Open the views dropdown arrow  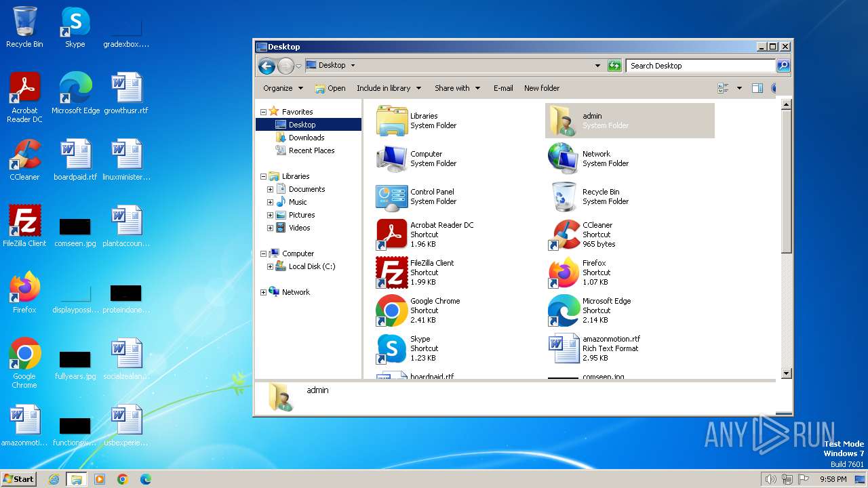click(x=739, y=88)
